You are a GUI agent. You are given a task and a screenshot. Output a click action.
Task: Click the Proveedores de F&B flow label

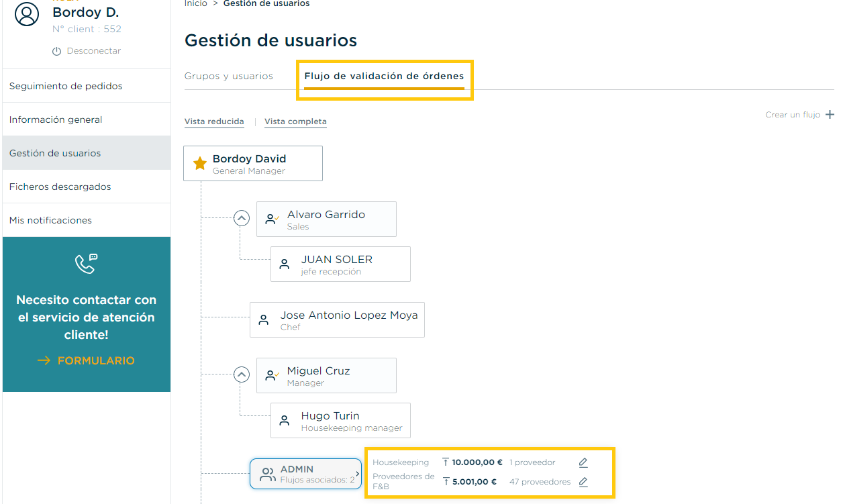[x=403, y=481]
